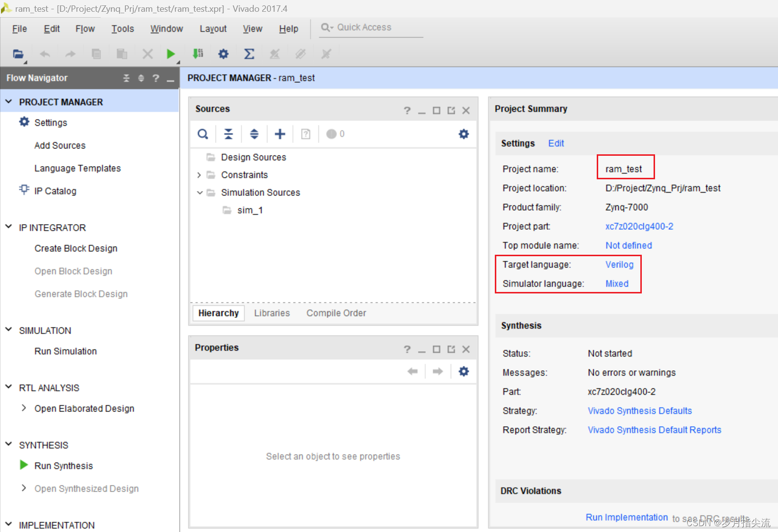Image resolution: width=778 pixels, height=532 pixels.
Task: Click the Edit link next to Settings
Action: [x=556, y=143]
